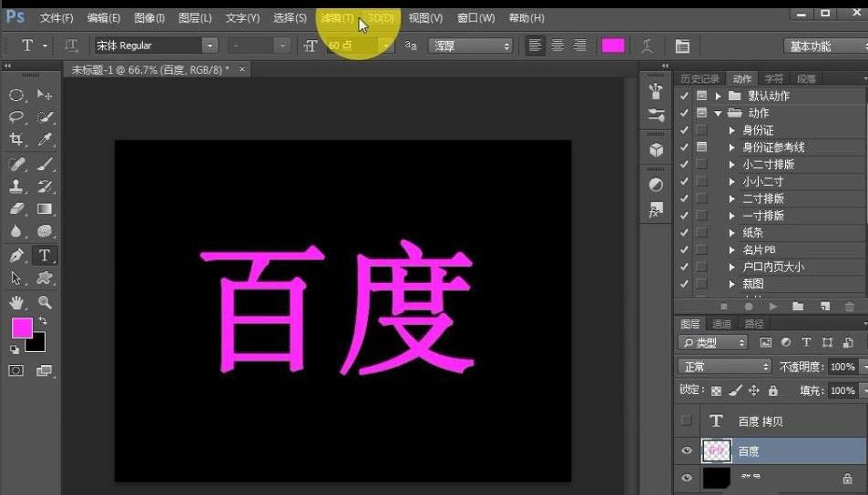Toggle lock image pixels brush icon
868x495 pixels.
pos(735,390)
